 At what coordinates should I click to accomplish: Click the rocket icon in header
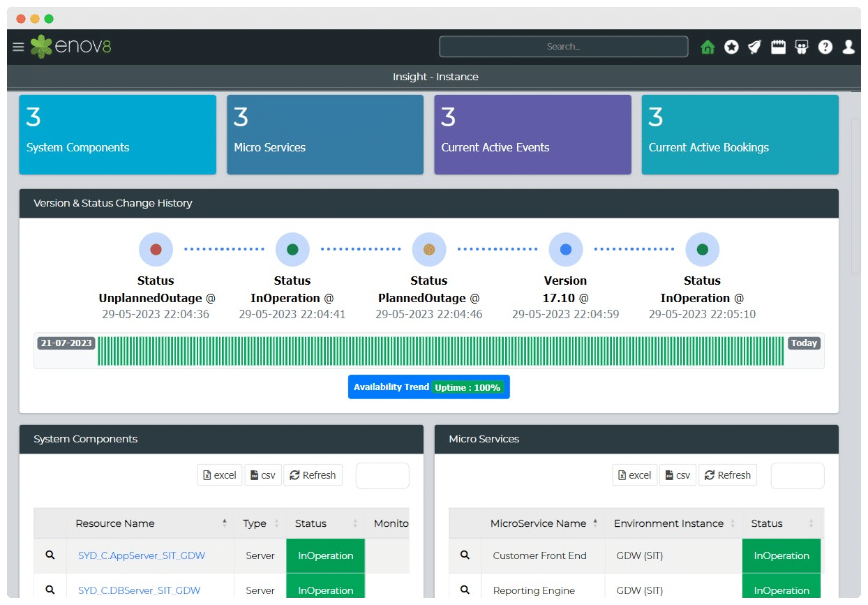[x=754, y=47]
